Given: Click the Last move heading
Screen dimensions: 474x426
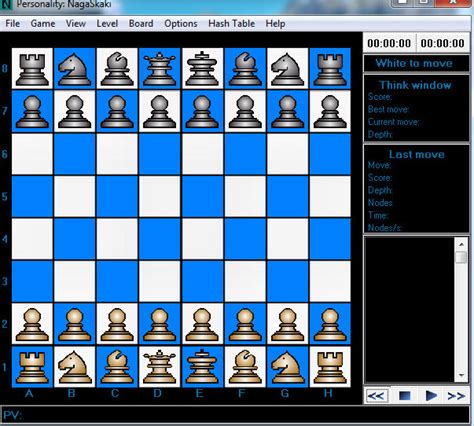Looking at the screenshot, I should (x=417, y=154).
